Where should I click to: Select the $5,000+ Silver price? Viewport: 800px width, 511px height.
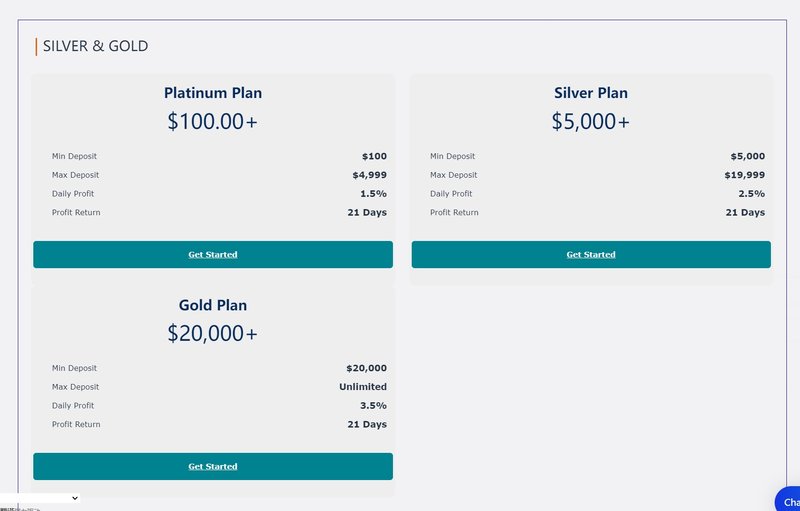(x=591, y=122)
